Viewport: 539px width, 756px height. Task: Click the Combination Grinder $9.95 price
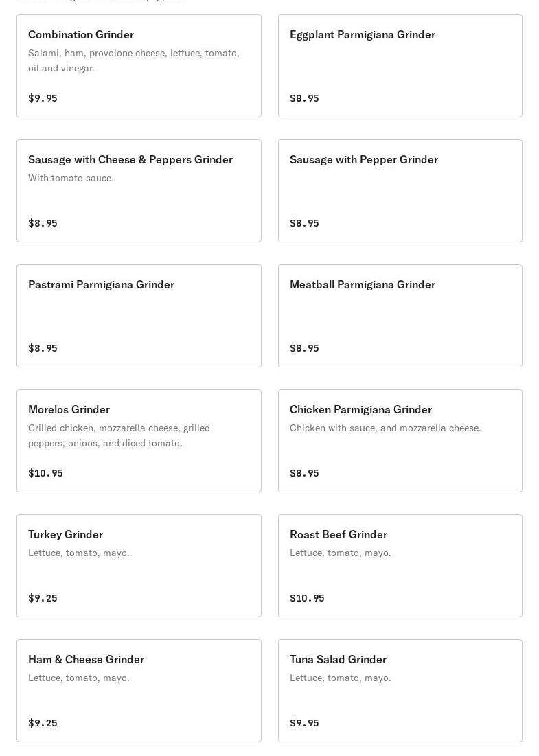click(43, 98)
